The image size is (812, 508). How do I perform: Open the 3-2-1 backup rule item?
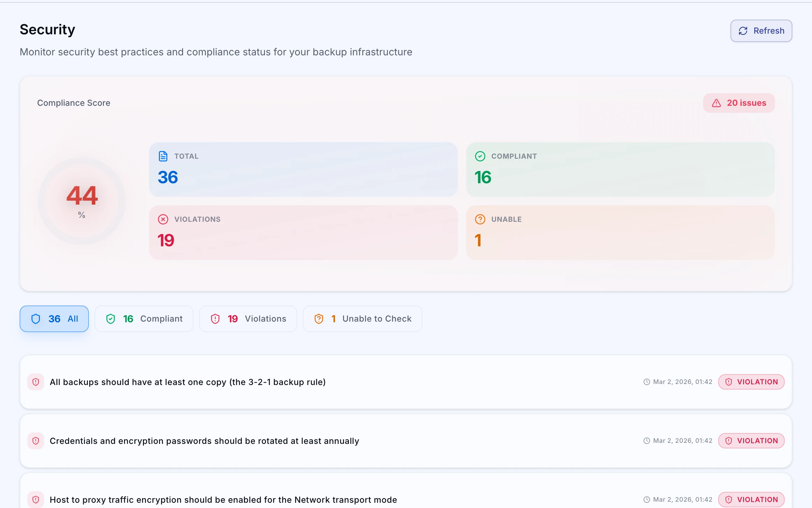point(406,382)
